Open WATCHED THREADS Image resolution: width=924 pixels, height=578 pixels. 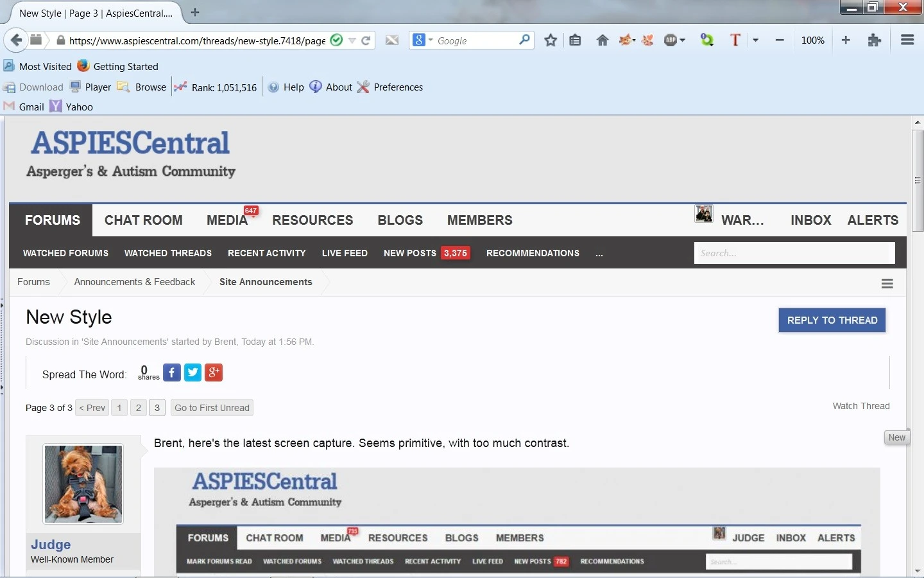(x=168, y=253)
